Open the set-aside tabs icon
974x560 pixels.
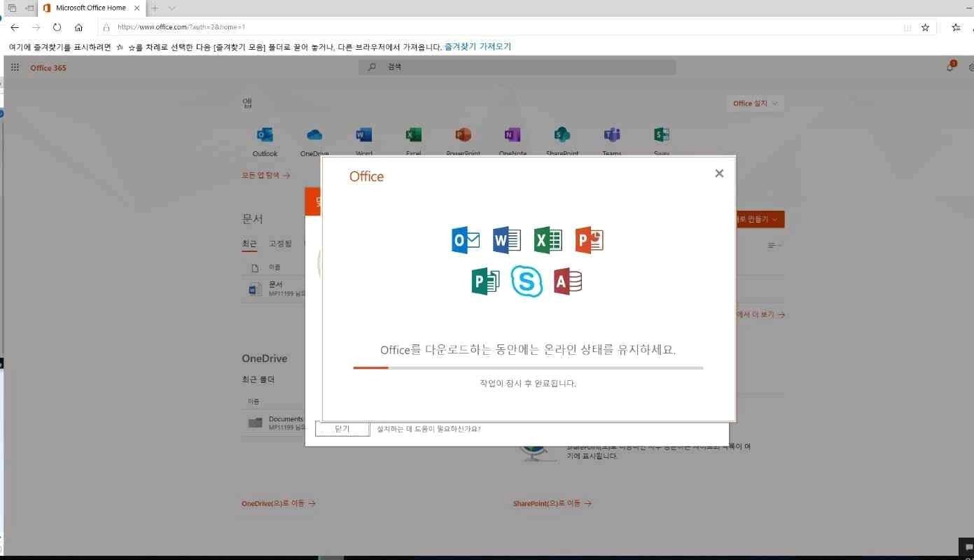pyautogui.click(x=29, y=8)
